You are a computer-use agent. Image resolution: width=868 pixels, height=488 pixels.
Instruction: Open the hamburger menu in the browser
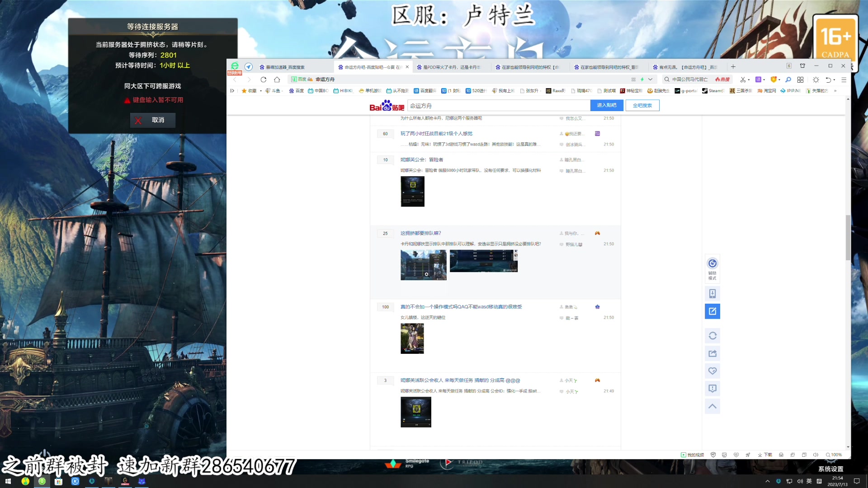pyautogui.click(x=844, y=80)
